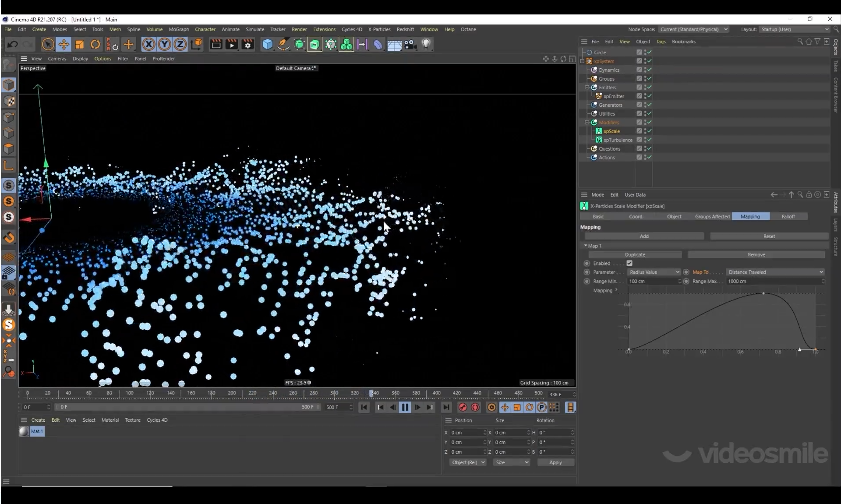Click the Remove map button
Image resolution: width=841 pixels, height=504 pixels.
[x=756, y=254]
